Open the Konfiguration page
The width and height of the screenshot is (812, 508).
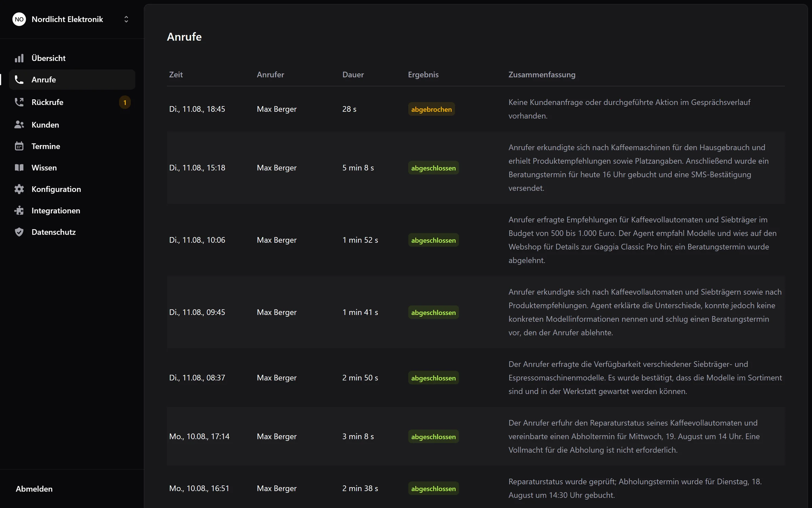pos(72,189)
